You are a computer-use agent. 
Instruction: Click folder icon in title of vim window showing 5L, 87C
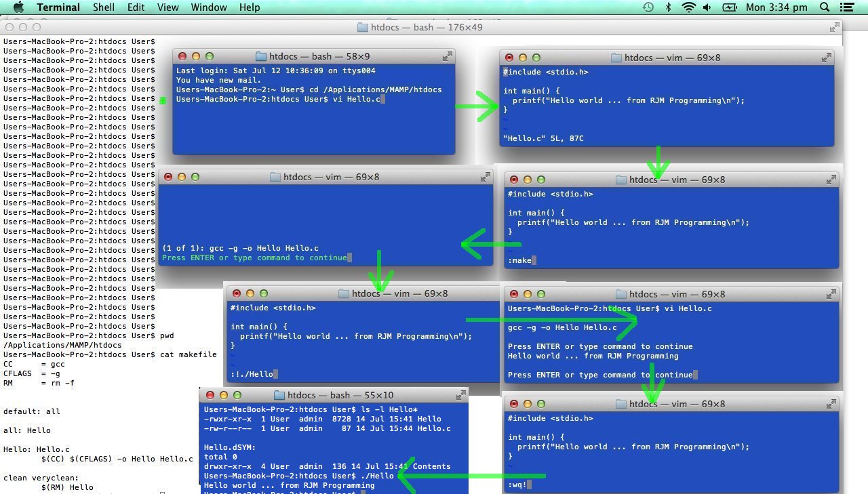click(616, 58)
